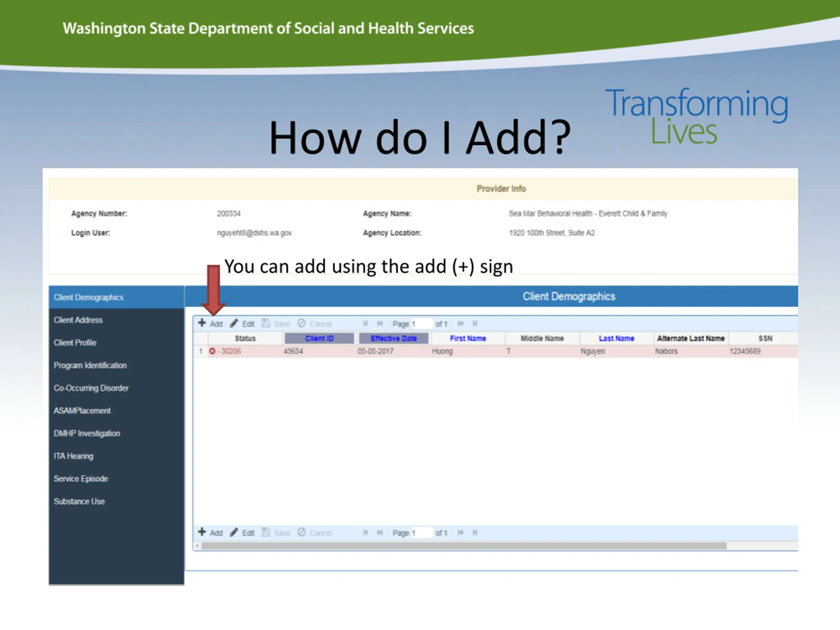Click the horizontal scrollbar thumb

tap(464, 546)
